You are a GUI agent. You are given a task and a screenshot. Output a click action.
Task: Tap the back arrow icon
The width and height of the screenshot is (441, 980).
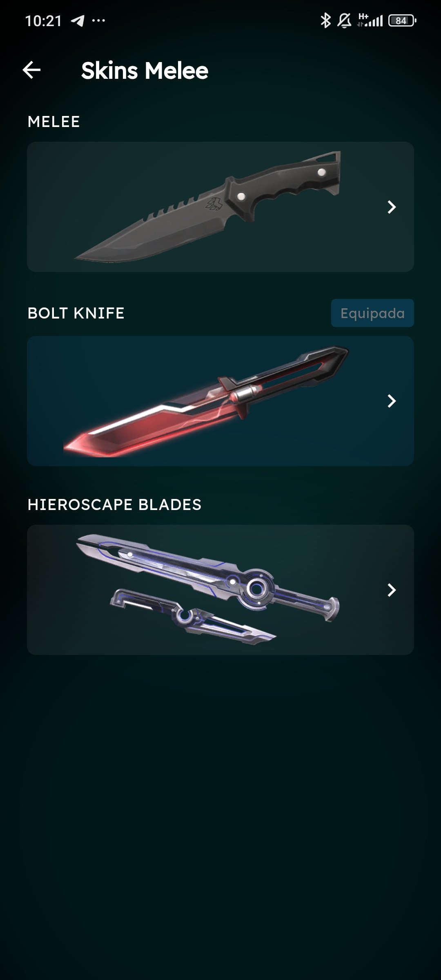31,70
